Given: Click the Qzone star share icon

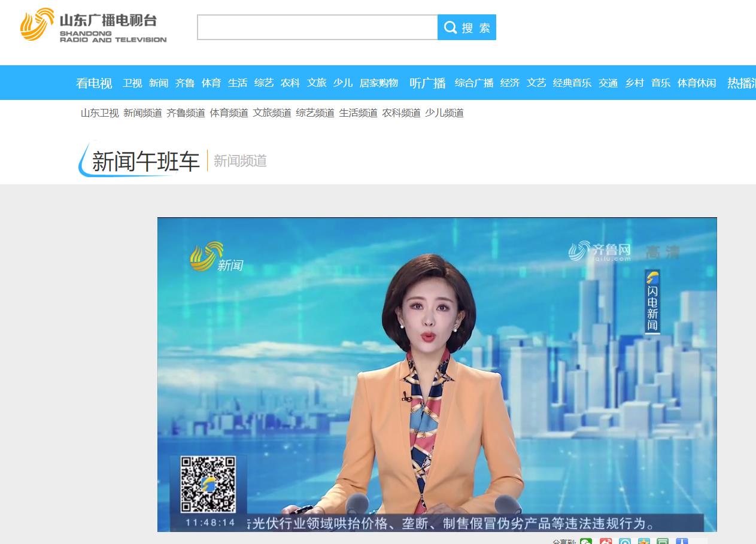Looking at the screenshot, I should [643, 542].
